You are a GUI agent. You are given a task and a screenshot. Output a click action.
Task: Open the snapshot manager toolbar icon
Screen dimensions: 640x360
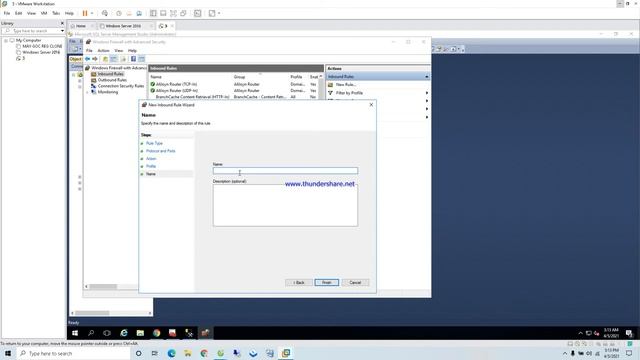point(139,13)
